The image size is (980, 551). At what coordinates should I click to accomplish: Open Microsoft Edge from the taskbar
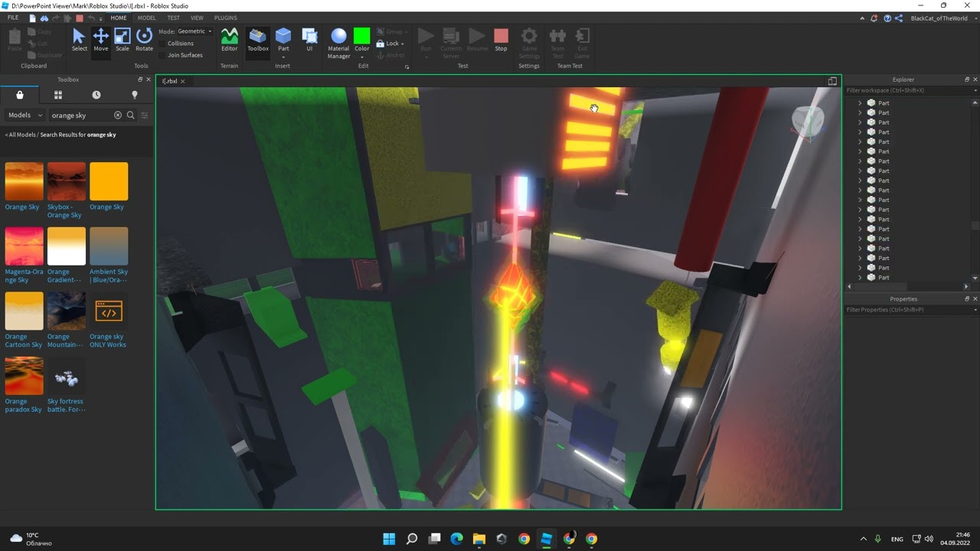pos(457,539)
